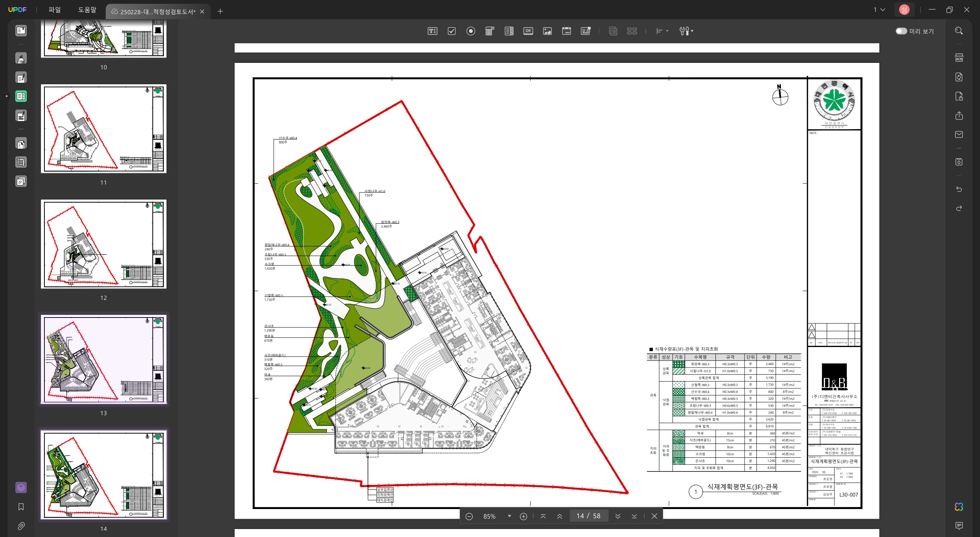The height and width of the screenshot is (537, 980).
Task: Insert a Checkbox form field
Action: pyautogui.click(x=452, y=31)
